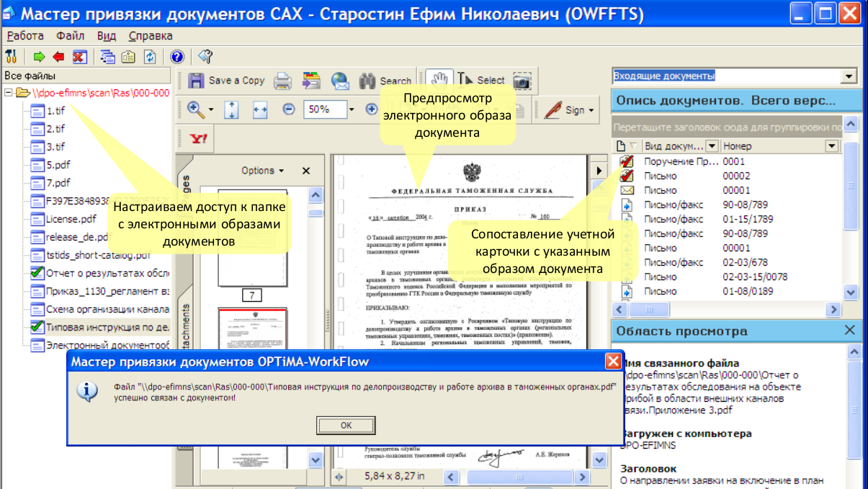Screen dimensions: 868x489
Task: Click the clipboard card icon in toolbar
Action: pos(128,57)
